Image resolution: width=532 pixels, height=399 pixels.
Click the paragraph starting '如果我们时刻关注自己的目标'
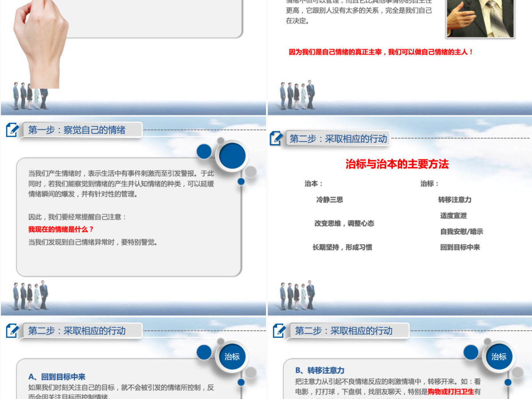tap(121, 391)
